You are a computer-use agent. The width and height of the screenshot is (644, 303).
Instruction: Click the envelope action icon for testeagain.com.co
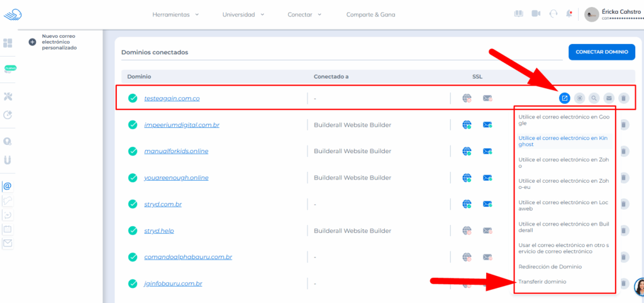coord(608,98)
